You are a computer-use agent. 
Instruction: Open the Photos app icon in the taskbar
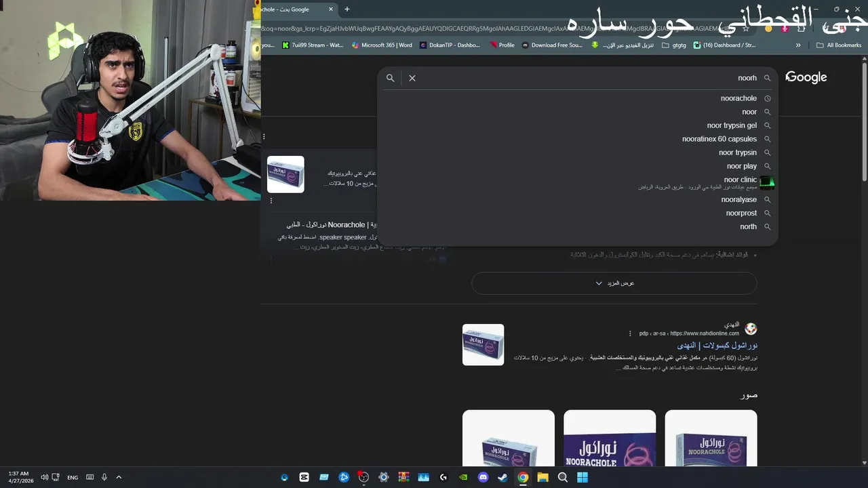tap(424, 477)
